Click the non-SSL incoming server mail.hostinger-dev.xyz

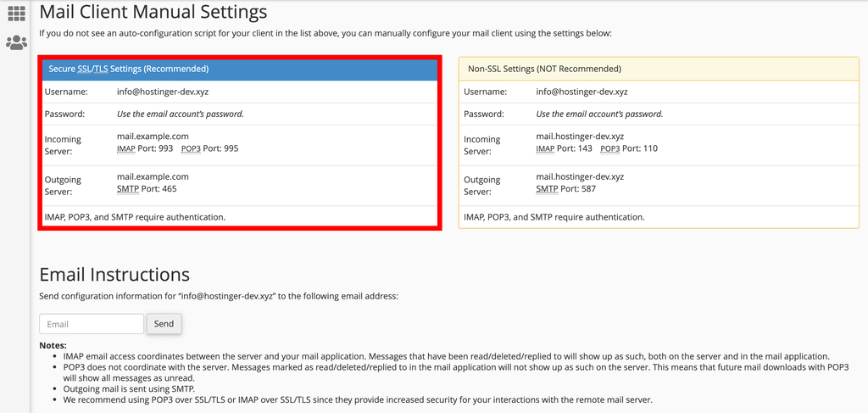click(580, 136)
